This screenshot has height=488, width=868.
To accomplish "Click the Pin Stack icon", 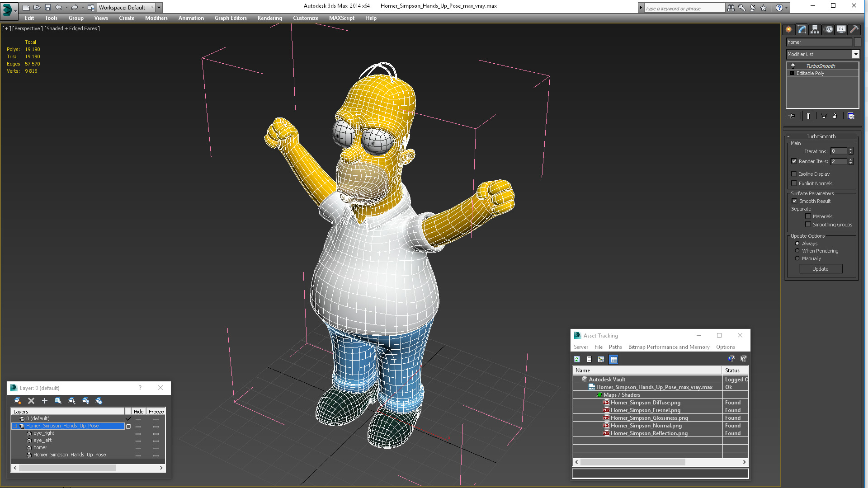I will click(792, 116).
